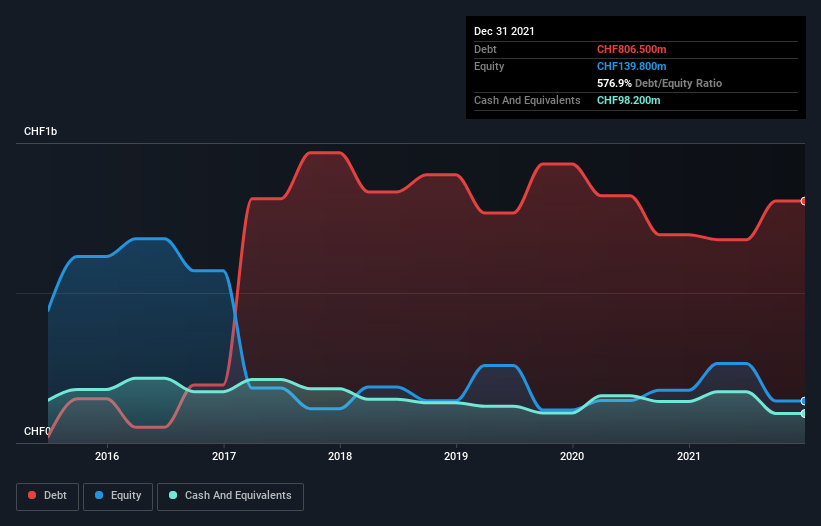Click the 2018 x-axis label
The width and height of the screenshot is (821, 526).
coord(340,456)
